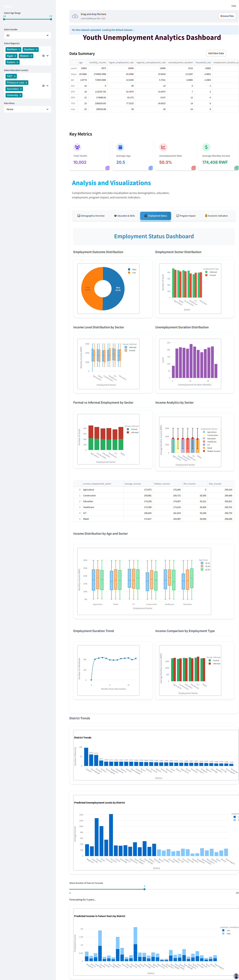Switch to the Economic Indicators tab

(x=217, y=216)
